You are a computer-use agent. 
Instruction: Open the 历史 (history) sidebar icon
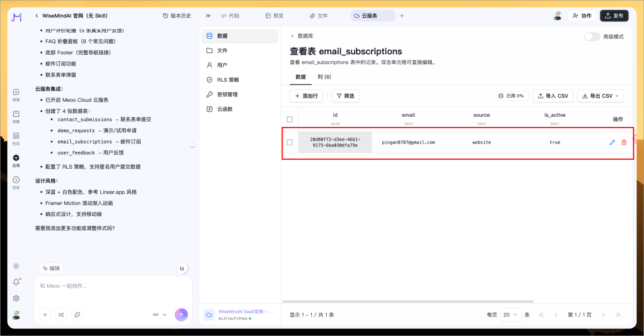click(16, 182)
